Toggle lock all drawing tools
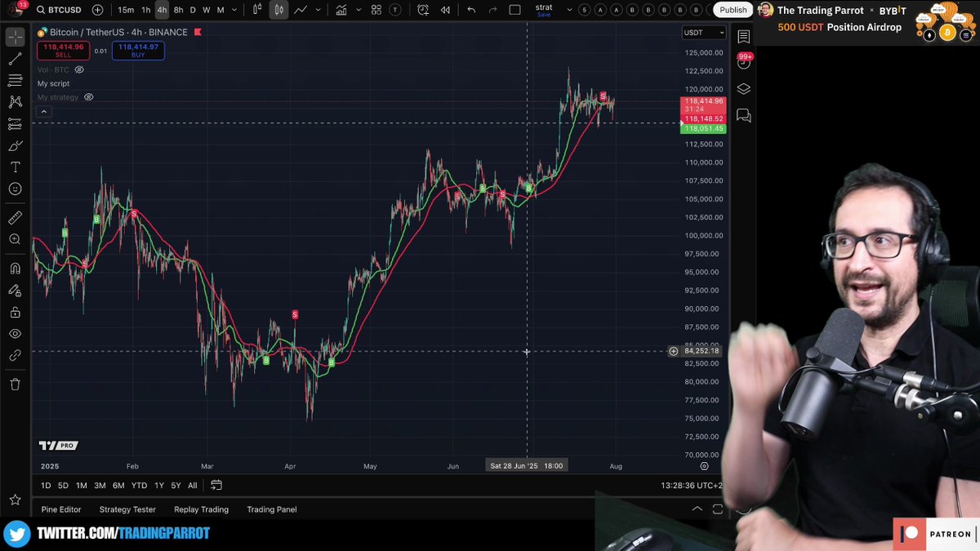The image size is (980, 551). pos(15,312)
